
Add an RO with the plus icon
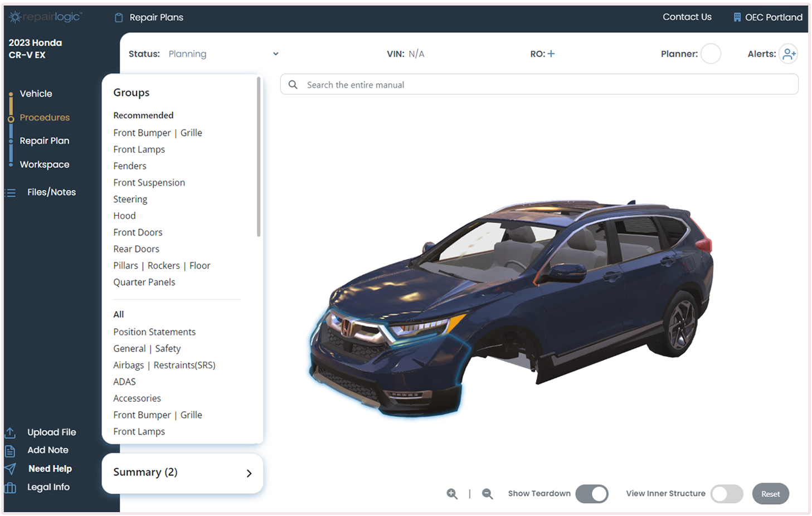(551, 54)
